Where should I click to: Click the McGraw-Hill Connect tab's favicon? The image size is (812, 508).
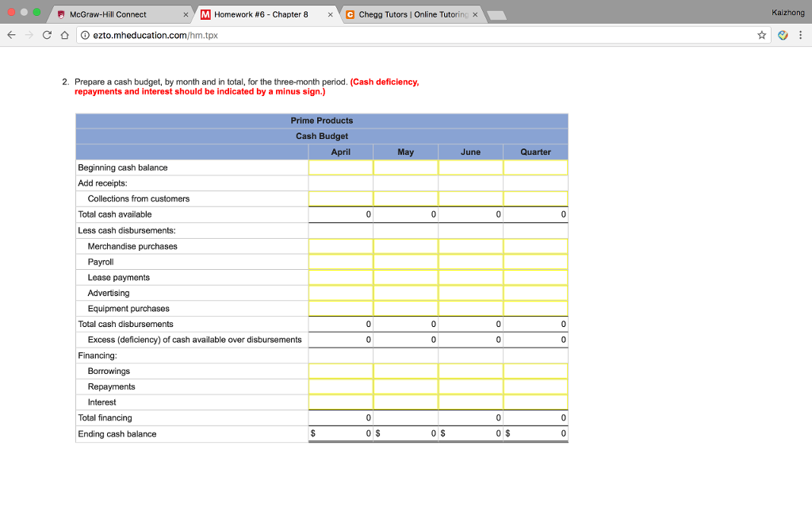tap(59, 13)
